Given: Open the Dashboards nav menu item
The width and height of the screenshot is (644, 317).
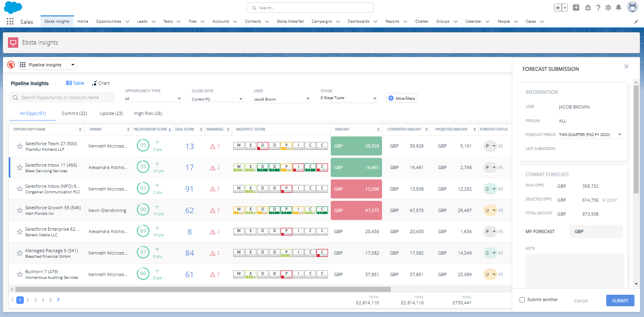Looking at the screenshot, I should pyautogui.click(x=358, y=21).
